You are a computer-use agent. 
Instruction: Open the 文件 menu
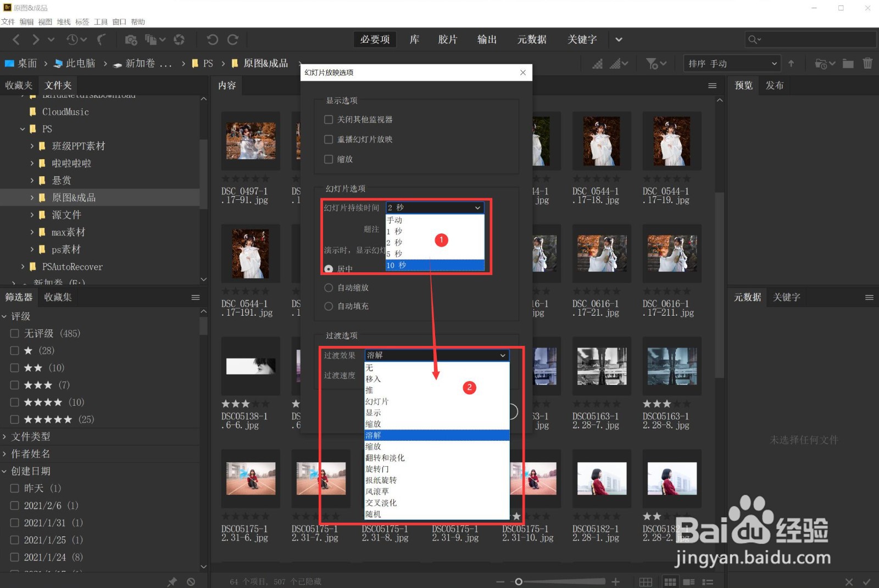[8, 22]
